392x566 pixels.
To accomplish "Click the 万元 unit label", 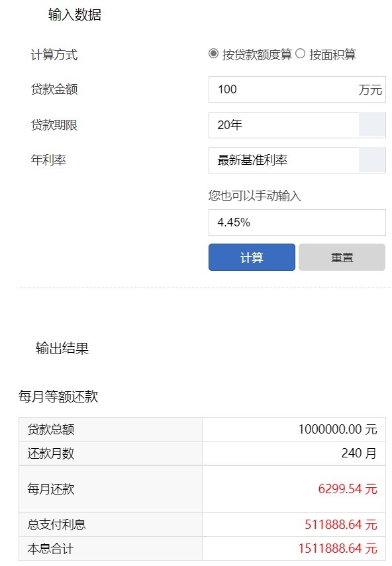I will tap(370, 89).
